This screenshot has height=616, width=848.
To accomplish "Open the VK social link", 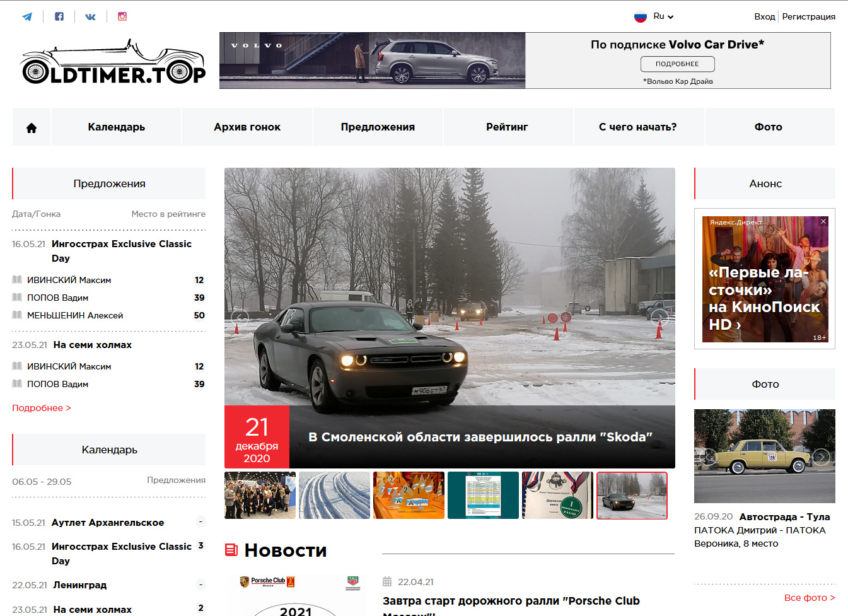I will [91, 17].
